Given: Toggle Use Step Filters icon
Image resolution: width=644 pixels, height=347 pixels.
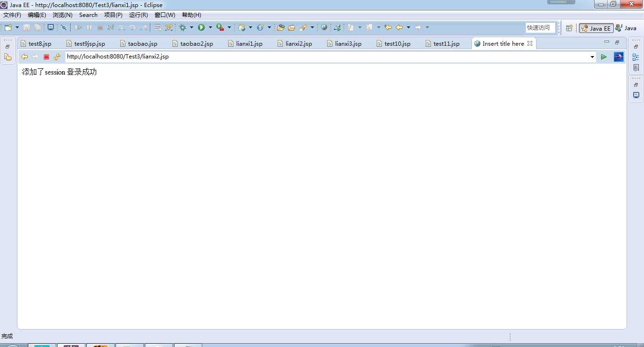Looking at the screenshot, I should 168,28.
